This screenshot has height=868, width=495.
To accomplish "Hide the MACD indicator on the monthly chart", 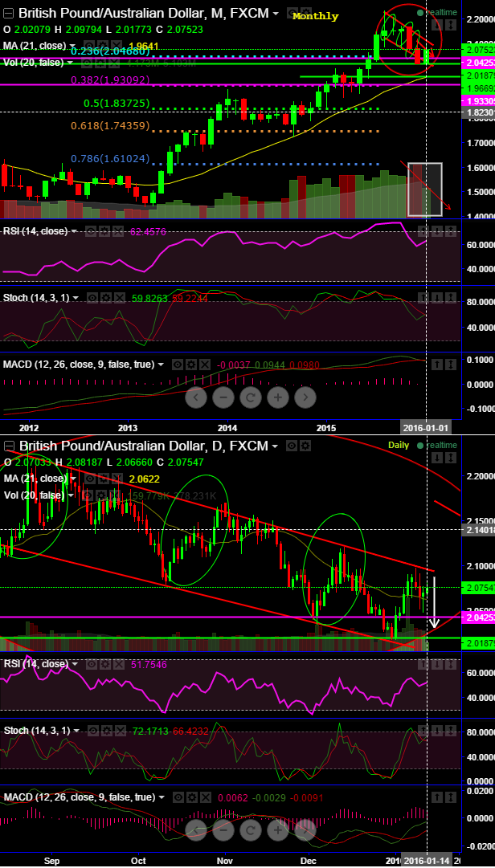I will point(177,365).
